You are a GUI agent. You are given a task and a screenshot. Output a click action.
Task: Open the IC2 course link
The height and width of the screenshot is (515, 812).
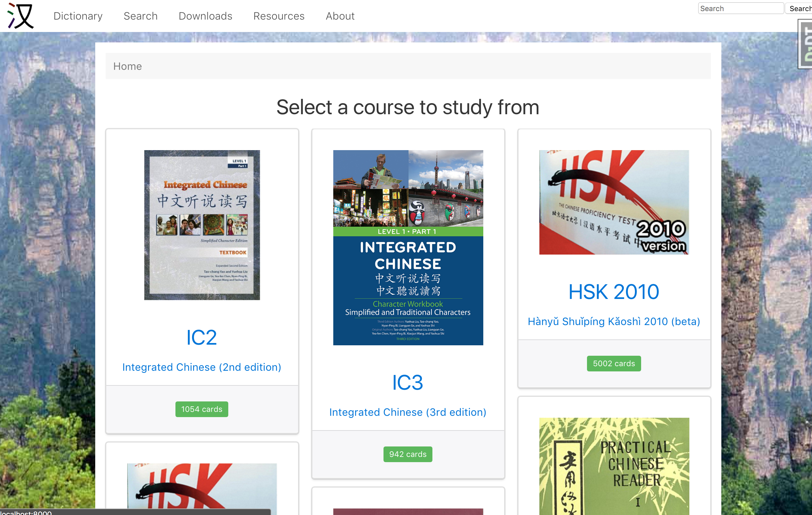pos(202,337)
